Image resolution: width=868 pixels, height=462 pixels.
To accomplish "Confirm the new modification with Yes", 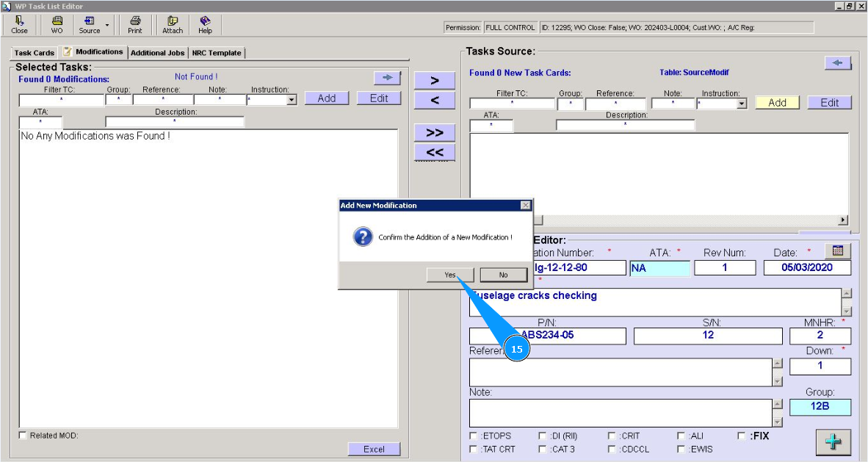I will point(450,275).
